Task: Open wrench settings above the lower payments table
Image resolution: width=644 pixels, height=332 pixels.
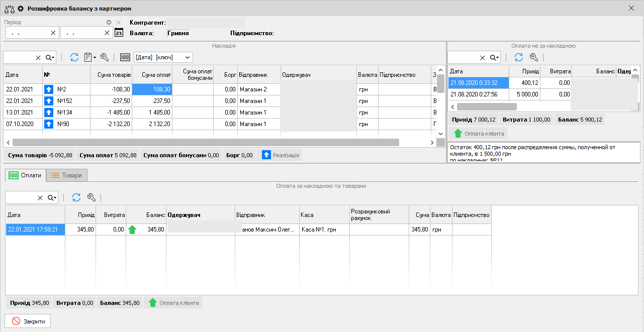Action: [x=91, y=197]
